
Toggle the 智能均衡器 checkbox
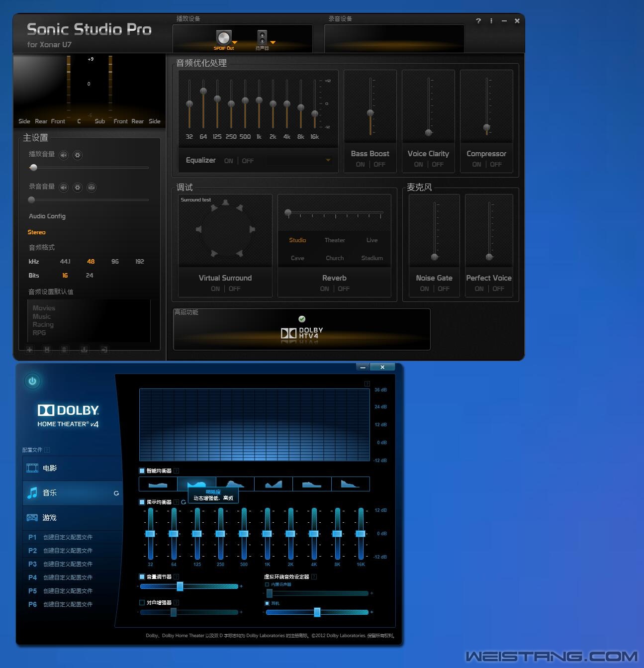(x=142, y=471)
